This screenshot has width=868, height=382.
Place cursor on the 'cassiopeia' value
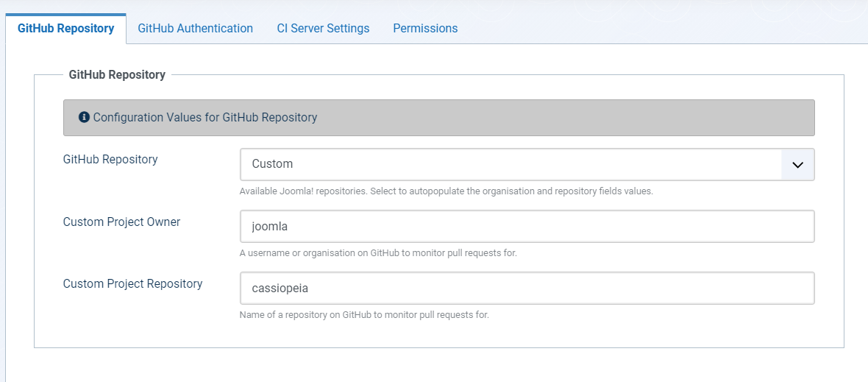tap(280, 289)
